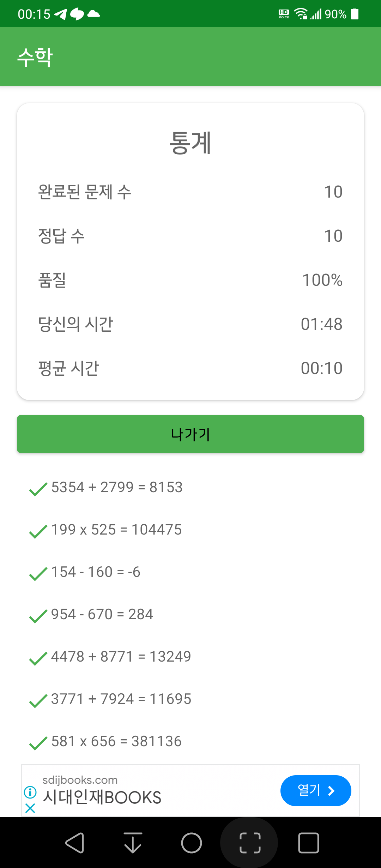Screen dimensions: 381x868
Task: Close the sdijbooks ad with X
Action: (30, 808)
